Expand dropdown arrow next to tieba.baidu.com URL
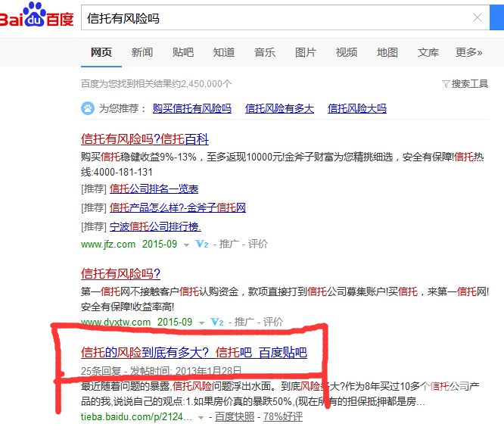Viewport: 504px width, 430px height. pyautogui.click(x=201, y=418)
